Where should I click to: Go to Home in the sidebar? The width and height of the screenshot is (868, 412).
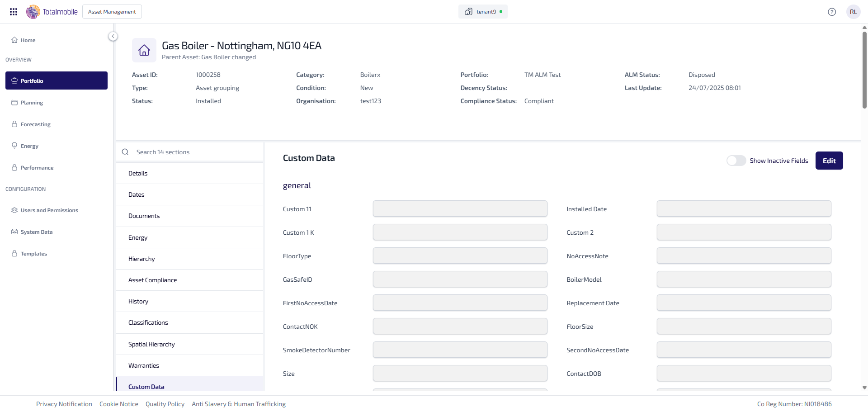(x=28, y=40)
